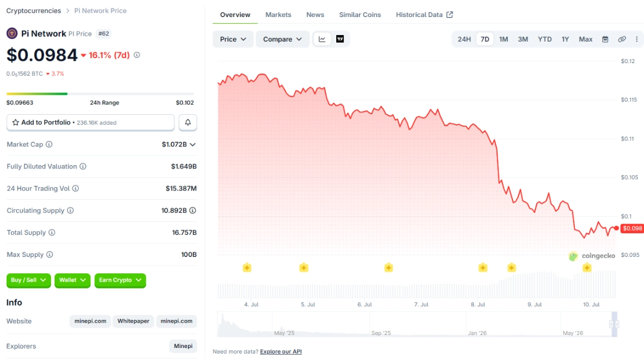Screen dimensions: 644x359
Task: Select the 24H time range
Action: [x=464, y=39]
